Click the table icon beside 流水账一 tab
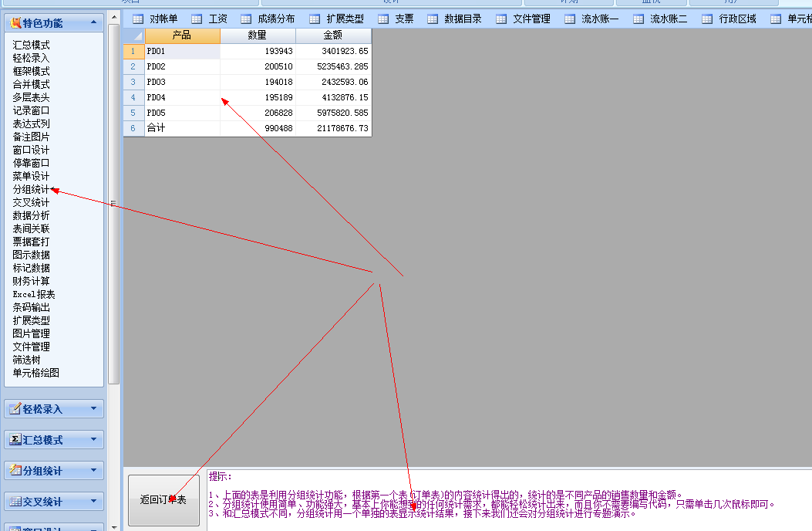Image resolution: width=812 pixels, height=531 pixels. (570, 19)
